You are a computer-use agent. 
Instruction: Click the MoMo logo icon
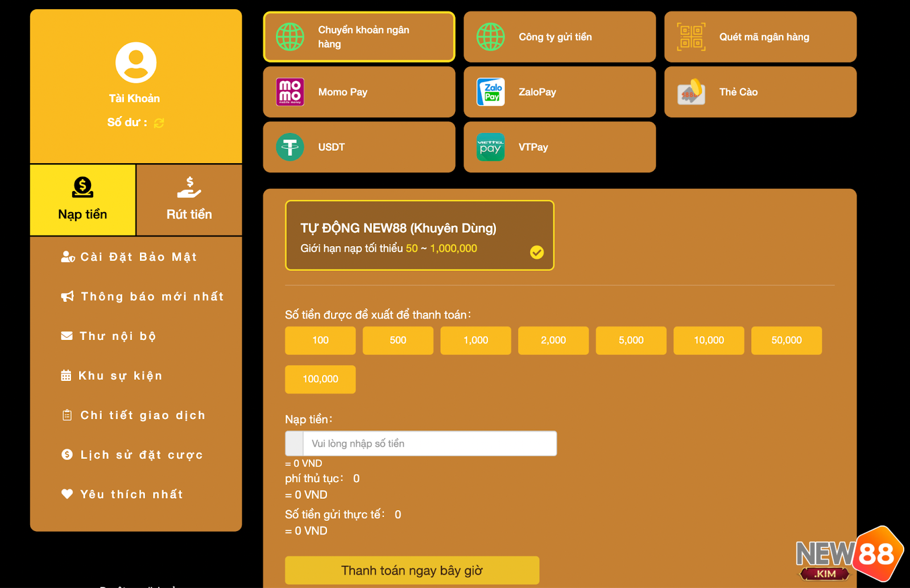(x=290, y=92)
